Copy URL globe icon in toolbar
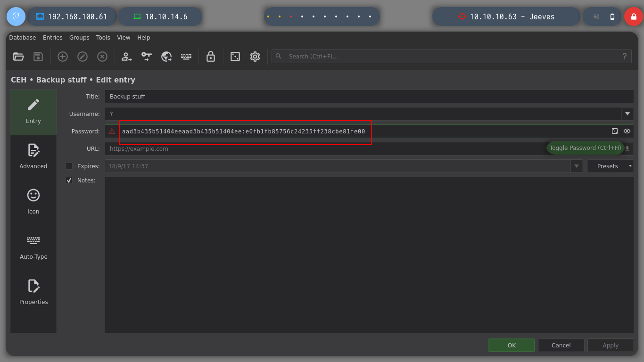This screenshot has width=644, height=362. (166, 57)
